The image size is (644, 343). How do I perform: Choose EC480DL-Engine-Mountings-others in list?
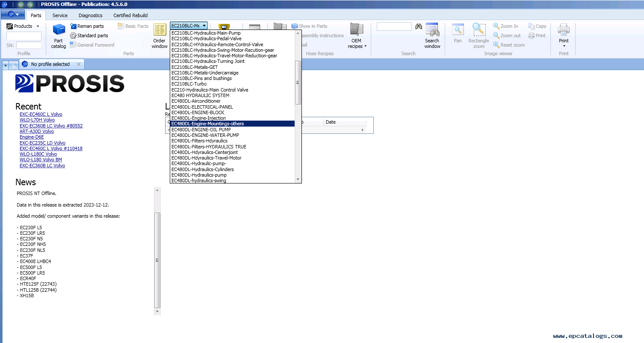233,124
